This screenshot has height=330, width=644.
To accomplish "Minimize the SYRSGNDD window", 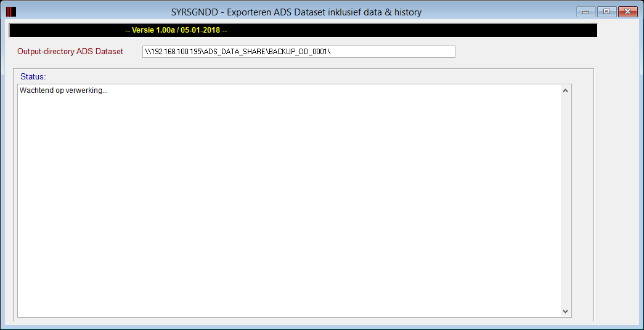I will [585, 12].
